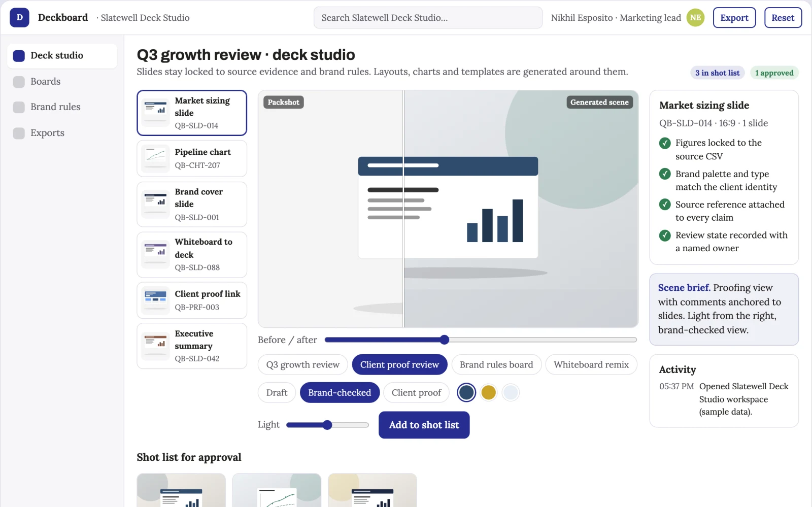Click the 1 approved badge
Screen dimensions: 812x507
click(x=774, y=73)
